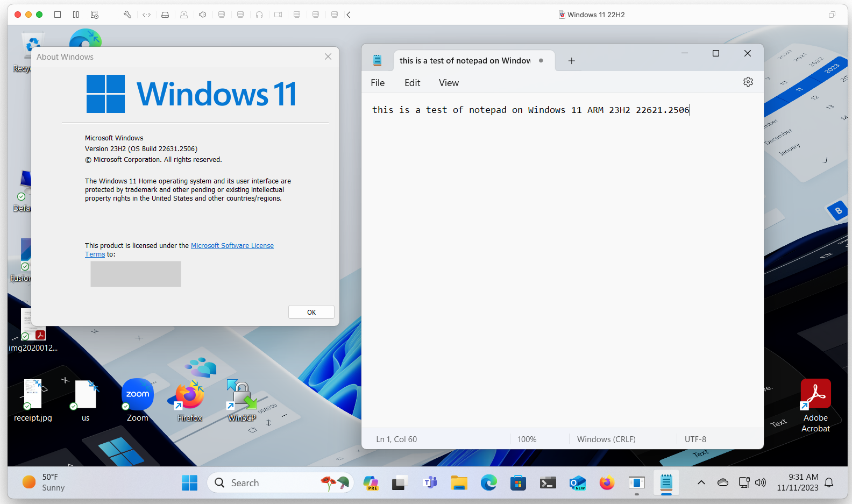Launch new Outlook from taskbar
This screenshot has width=852, height=504.
[x=577, y=483]
